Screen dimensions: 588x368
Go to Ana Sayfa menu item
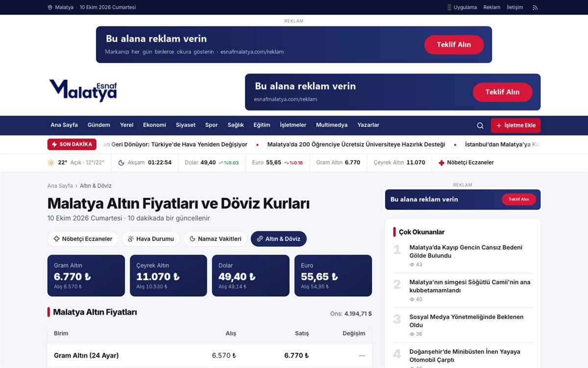(x=64, y=125)
